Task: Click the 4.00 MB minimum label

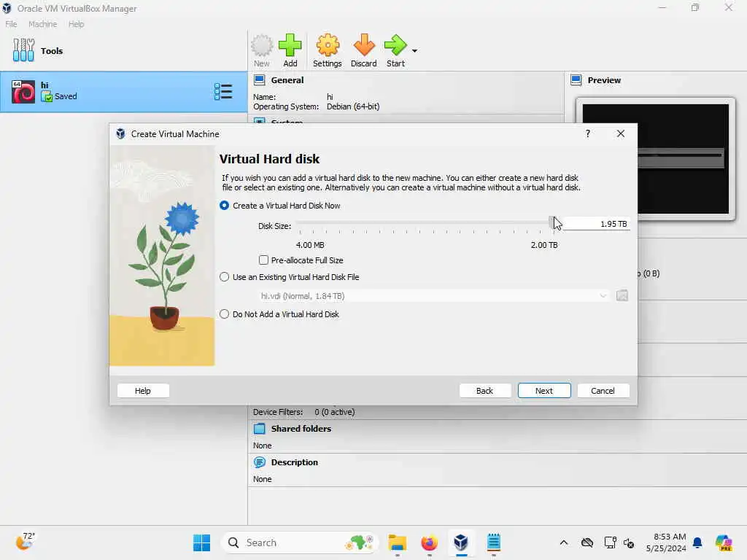Action: pos(310,245)
